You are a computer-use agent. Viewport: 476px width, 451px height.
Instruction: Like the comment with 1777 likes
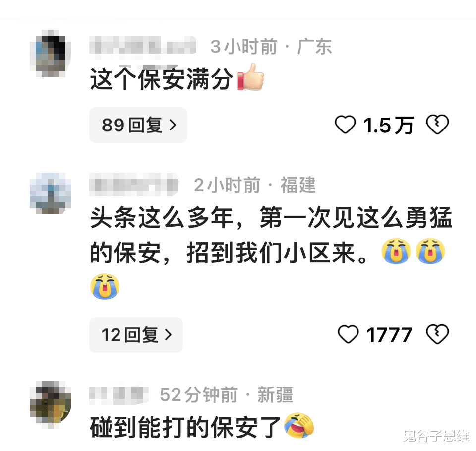[348, 334]
